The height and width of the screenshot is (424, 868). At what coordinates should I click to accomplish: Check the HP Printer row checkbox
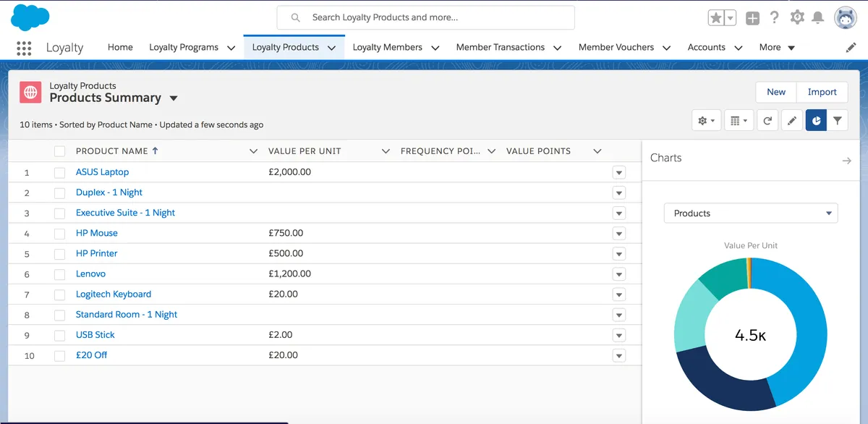pos(59,253)
